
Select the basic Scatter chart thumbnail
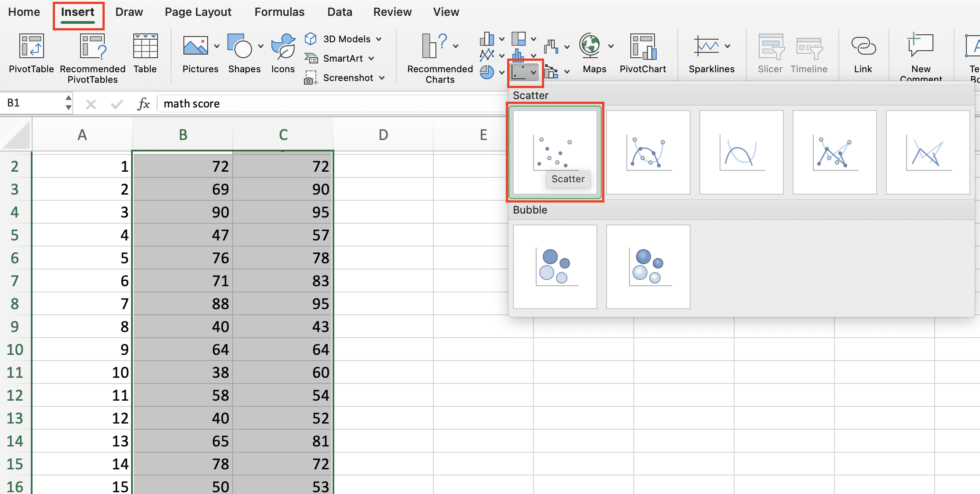point(555,152)
